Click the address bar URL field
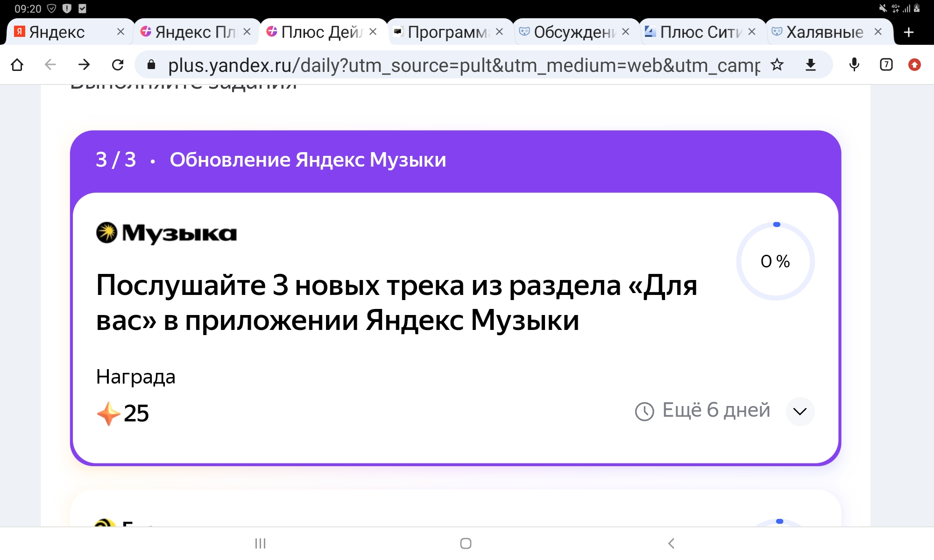The height and width of the screenshot is (560, 934). tap(464, 65)
